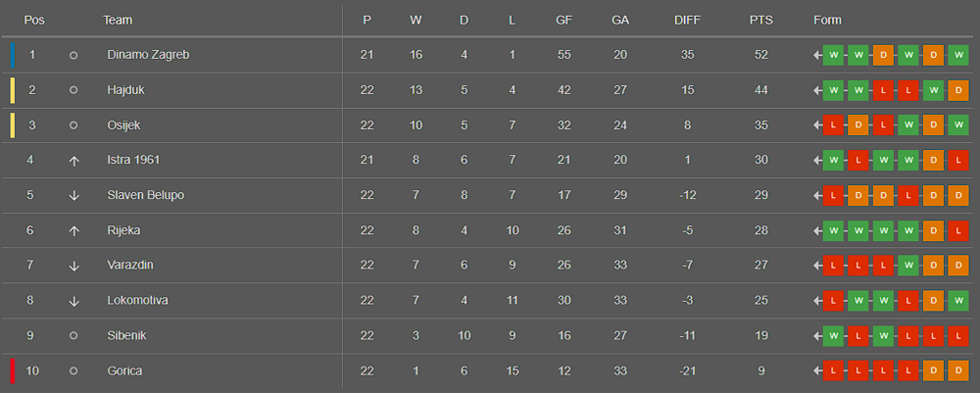
Task: Click the down arrow icon beside Slaven Belupo
Action: [73, 196]
